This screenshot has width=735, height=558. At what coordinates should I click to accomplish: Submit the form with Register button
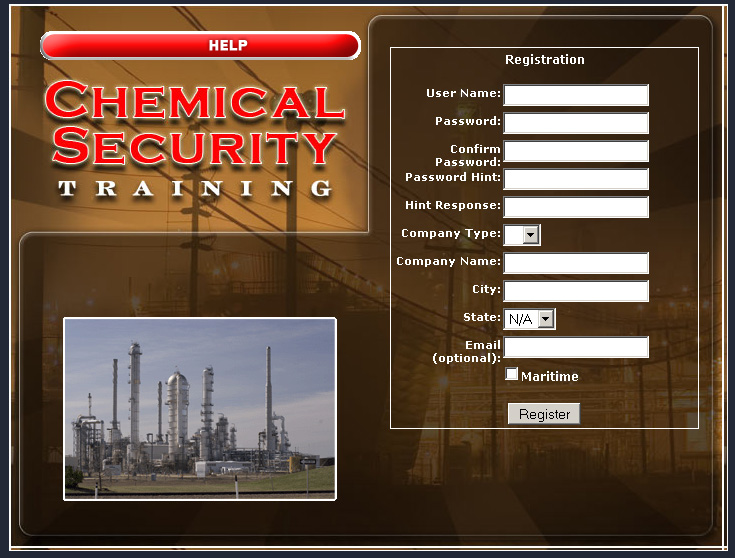(x=544, y=414)
